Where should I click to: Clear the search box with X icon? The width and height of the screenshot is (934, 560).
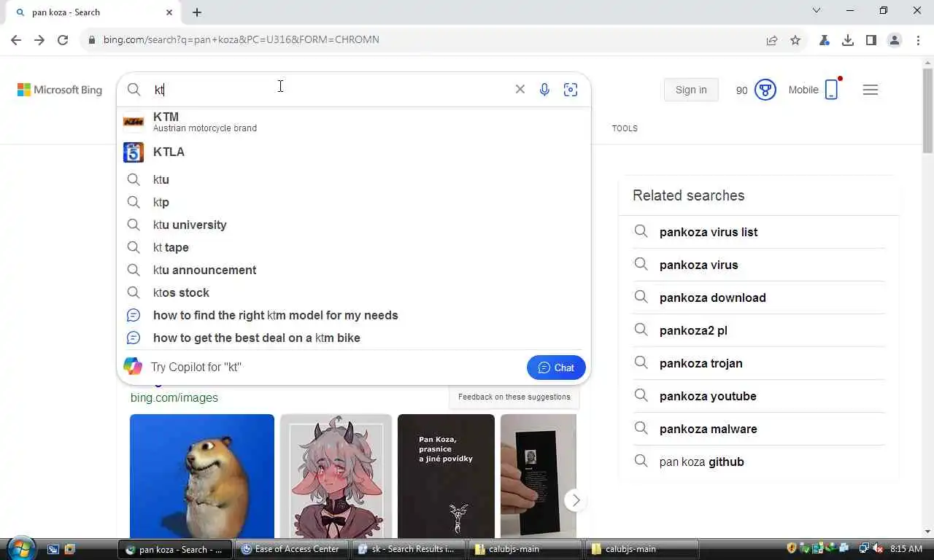coord(520,89)
